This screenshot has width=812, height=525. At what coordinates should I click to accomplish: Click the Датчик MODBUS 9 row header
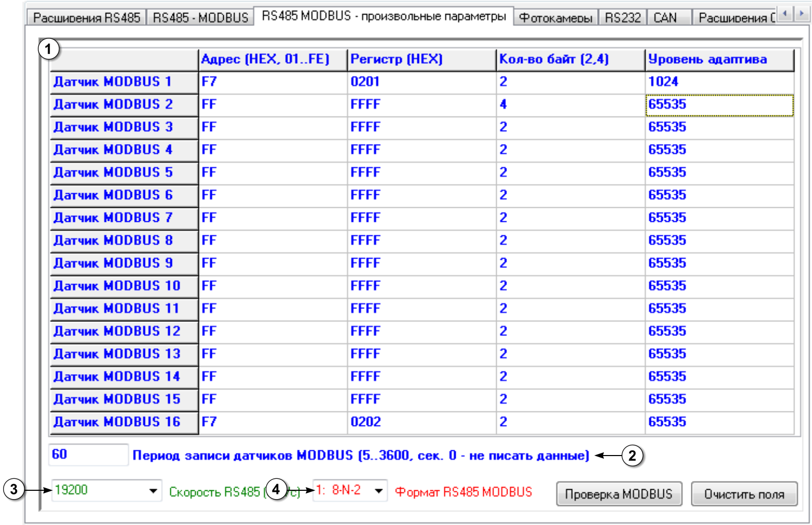point(124,263)
